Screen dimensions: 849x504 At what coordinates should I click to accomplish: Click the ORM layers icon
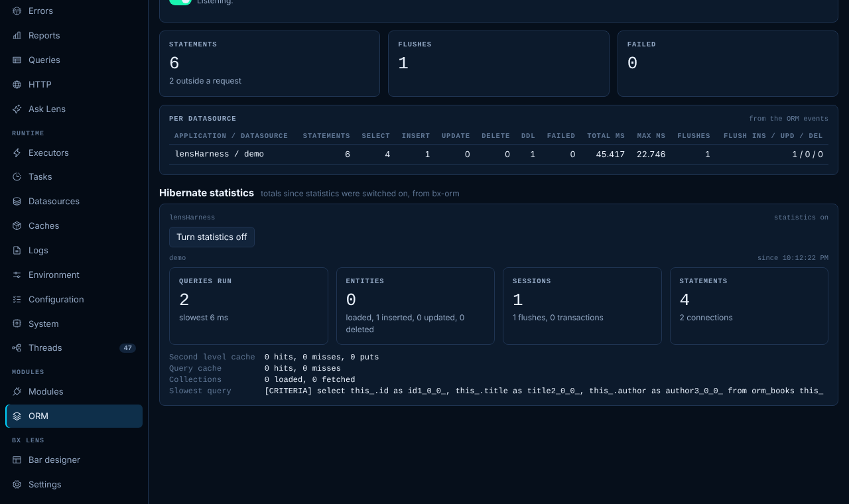click(x=17, y=416)
